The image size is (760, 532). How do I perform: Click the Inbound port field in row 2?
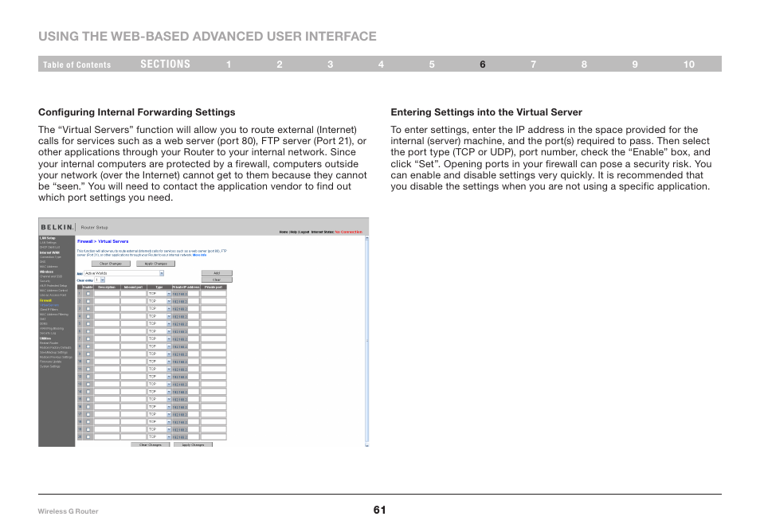pos(133,301)
